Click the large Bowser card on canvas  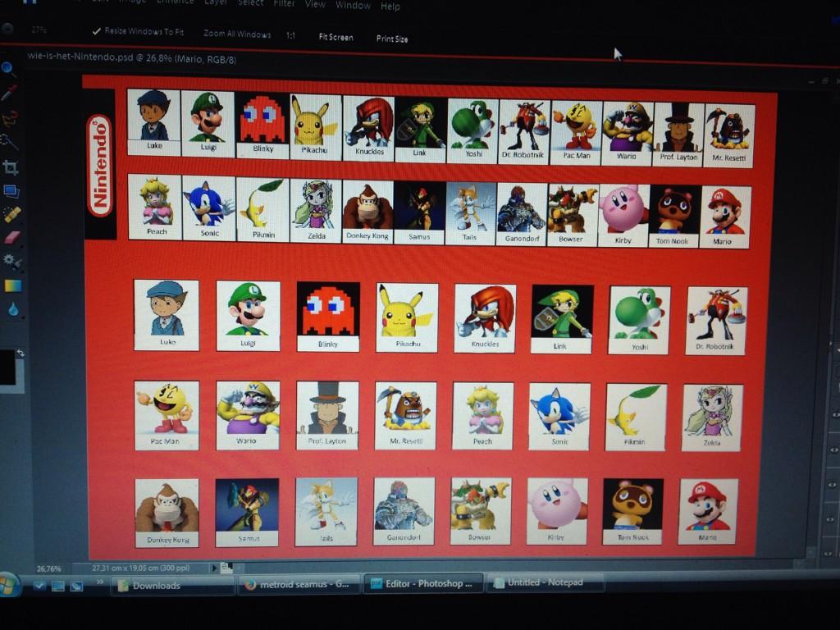[481, 511]
